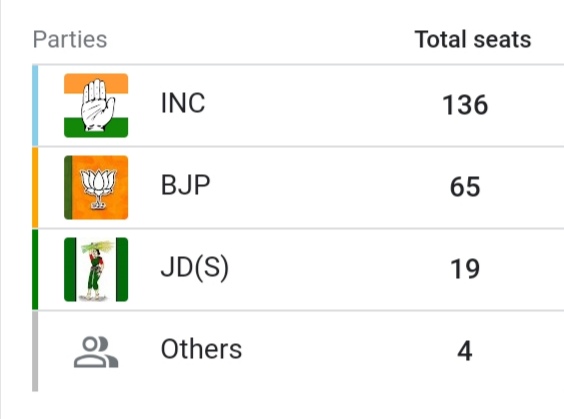Screen dimensions: 564x419
Task: Click the 19 seats count for JD(S)
Action: [x=465, y=269]
